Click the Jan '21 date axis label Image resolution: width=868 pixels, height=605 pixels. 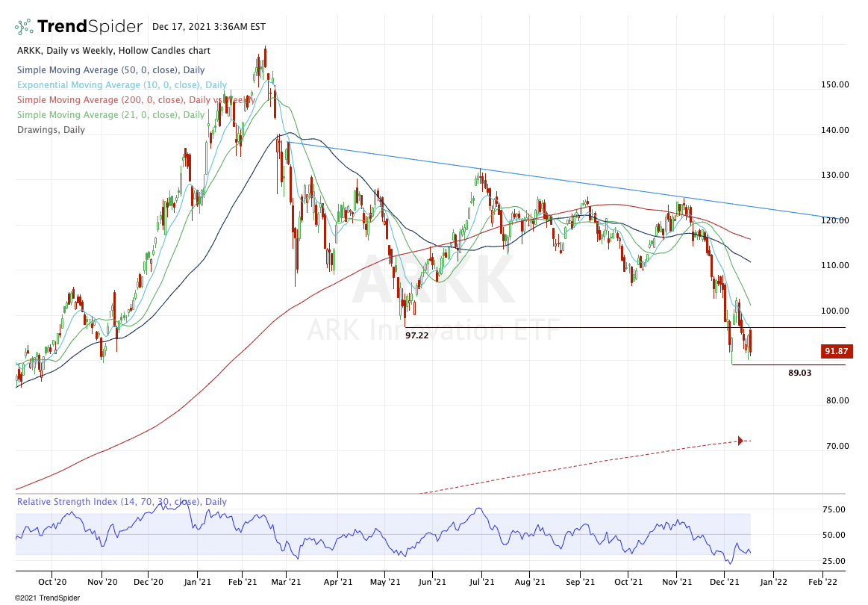[x=198, y=582]
